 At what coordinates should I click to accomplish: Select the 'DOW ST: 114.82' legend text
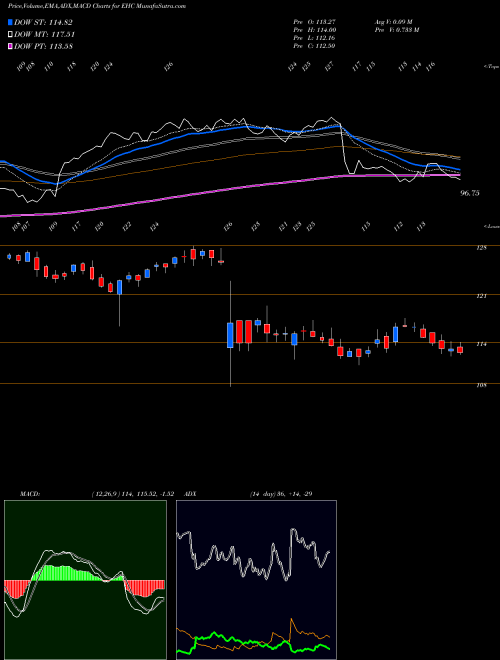click(x=44, y=22)
